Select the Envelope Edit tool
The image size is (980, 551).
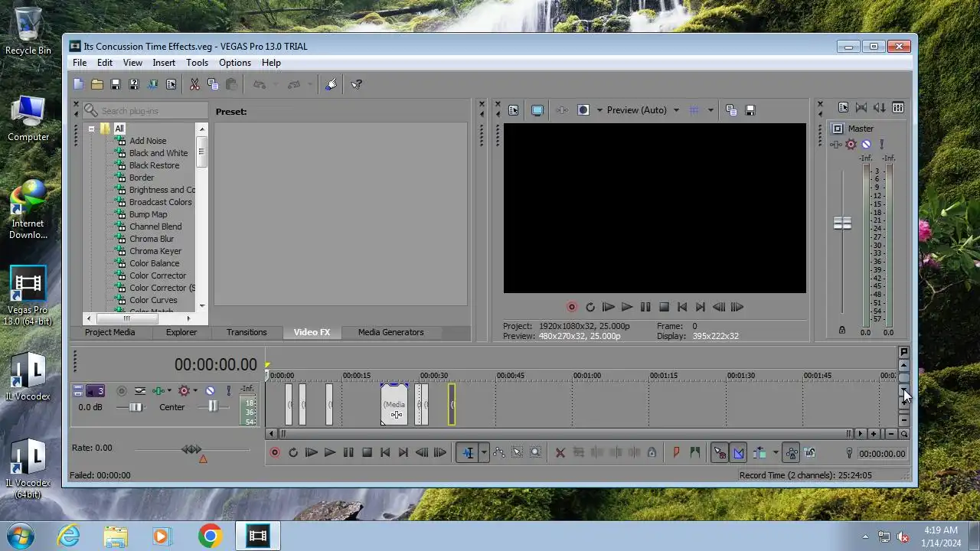tap(499, 453)
